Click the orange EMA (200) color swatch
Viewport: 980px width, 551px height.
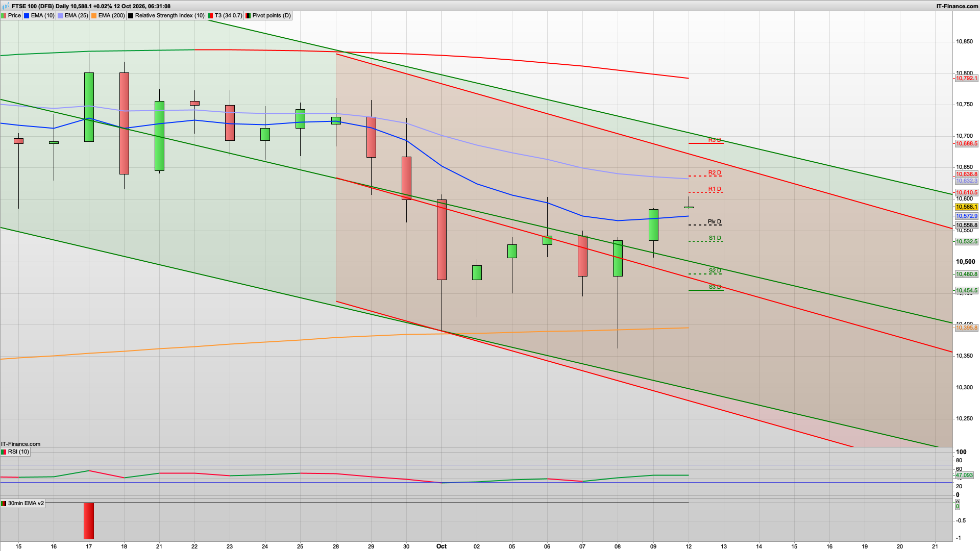click(x=94, y=16)
